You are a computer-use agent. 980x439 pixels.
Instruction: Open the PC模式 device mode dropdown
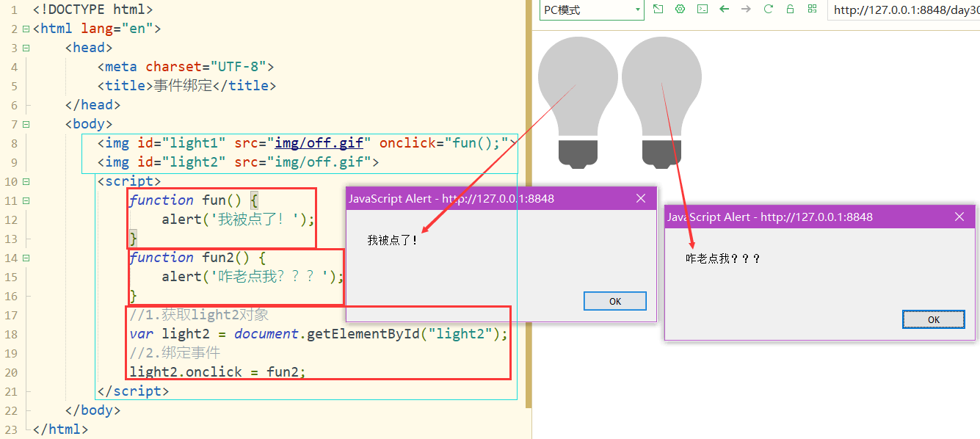click(x=592, y=10)
